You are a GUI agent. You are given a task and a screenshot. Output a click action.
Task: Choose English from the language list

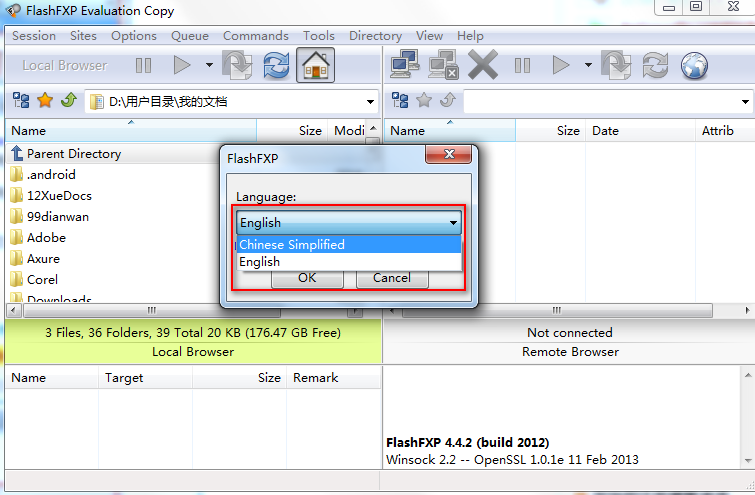click(349, 261)
